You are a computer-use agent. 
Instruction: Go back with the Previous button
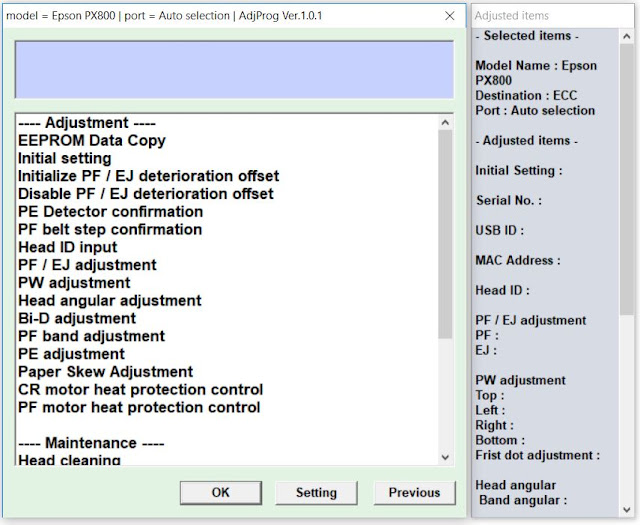click(414, 493)
